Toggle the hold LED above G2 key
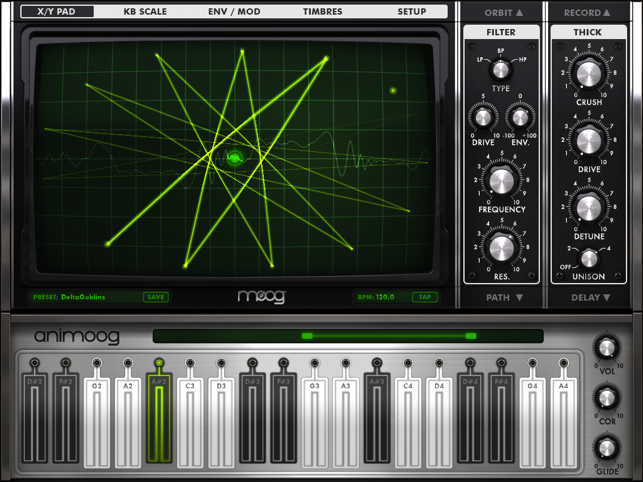643x482 pixels. coord(97,363)
